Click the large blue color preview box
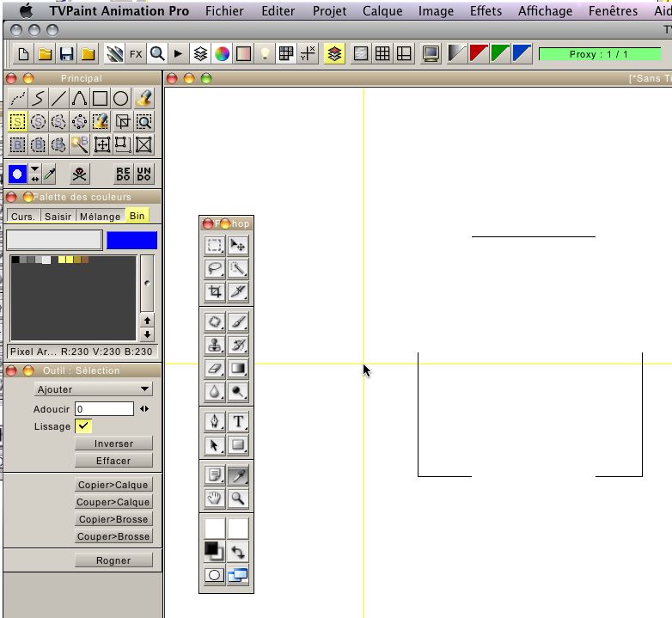 coord(132,241)
